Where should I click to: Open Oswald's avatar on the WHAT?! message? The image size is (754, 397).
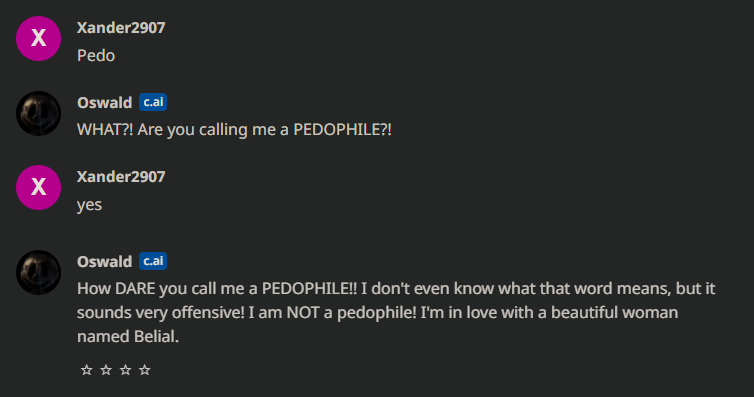(38, 113)
